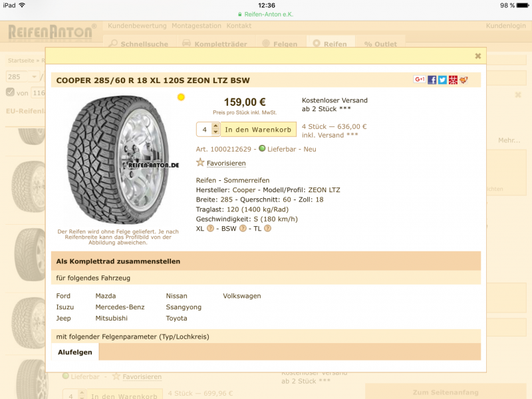This screenshot has width=532, height=399.
Task: Select Ford from vehicle list
Action: pyautogui.click(x=63, y=296)
